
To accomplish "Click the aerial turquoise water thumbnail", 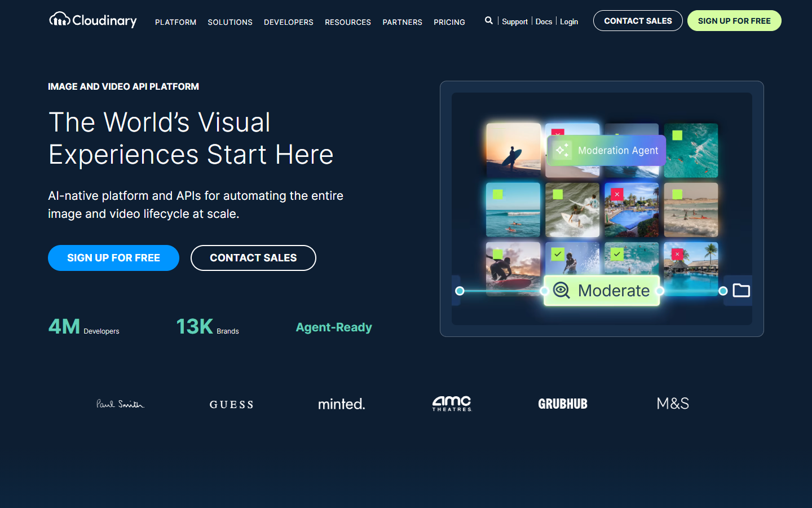I will coord(691,150).
